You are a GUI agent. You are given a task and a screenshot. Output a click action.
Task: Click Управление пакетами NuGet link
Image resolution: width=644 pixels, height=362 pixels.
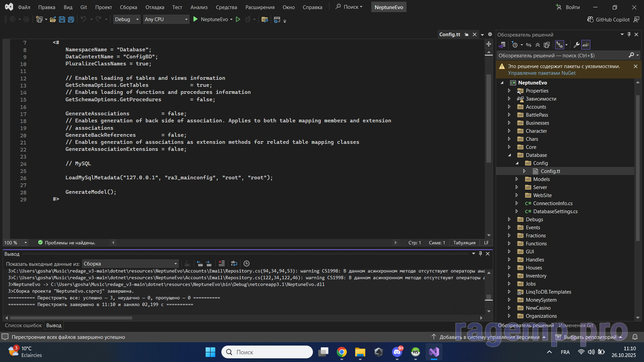tap(541, 73)
